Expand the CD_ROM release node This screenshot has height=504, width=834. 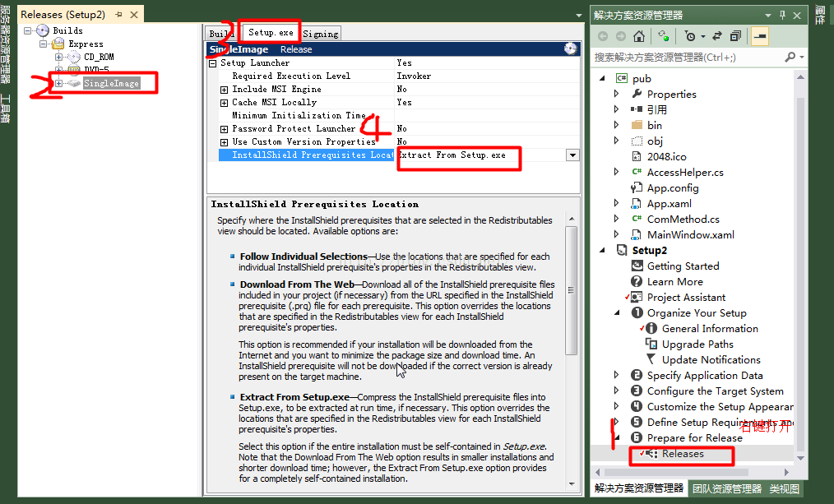click(x=59, y=57)
